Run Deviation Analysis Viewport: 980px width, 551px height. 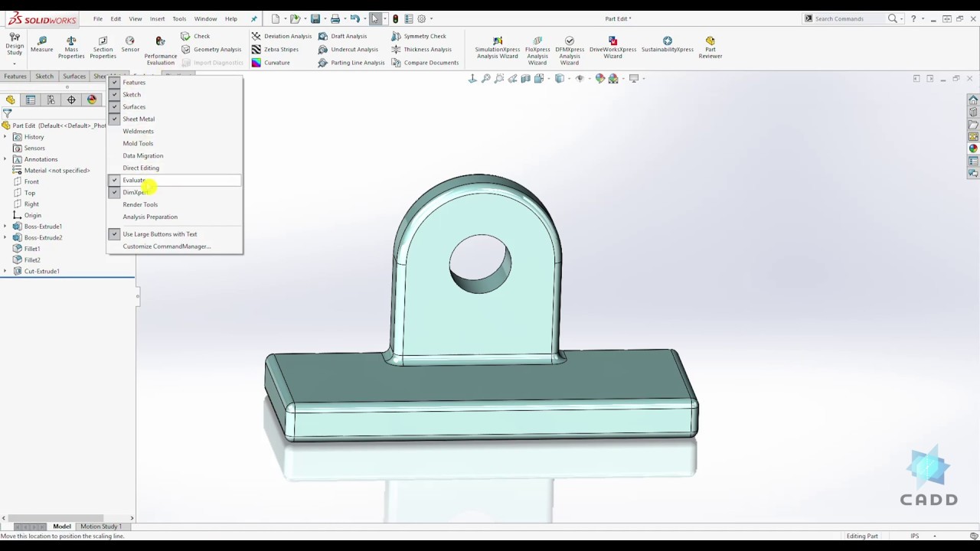[x=282, y=36]
